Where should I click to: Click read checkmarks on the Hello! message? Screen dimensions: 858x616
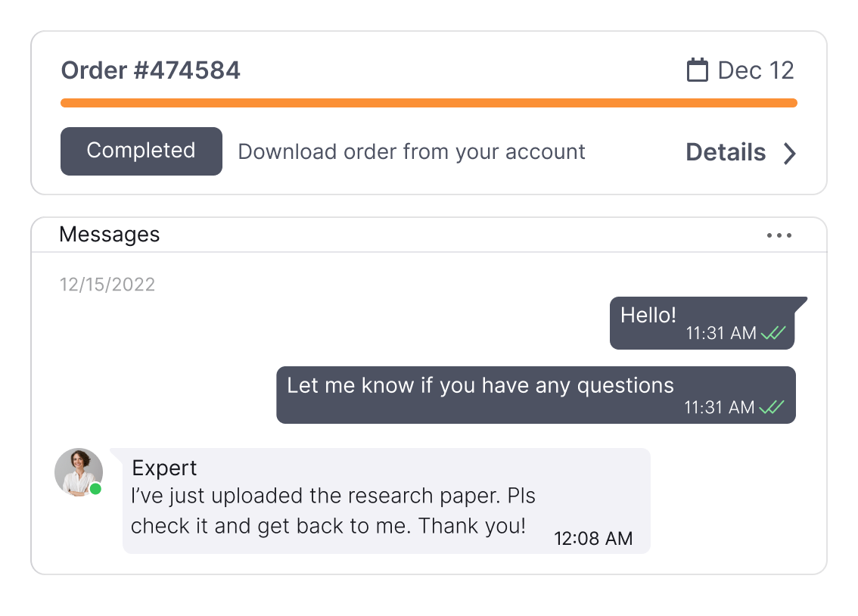[x=773, y=333]
